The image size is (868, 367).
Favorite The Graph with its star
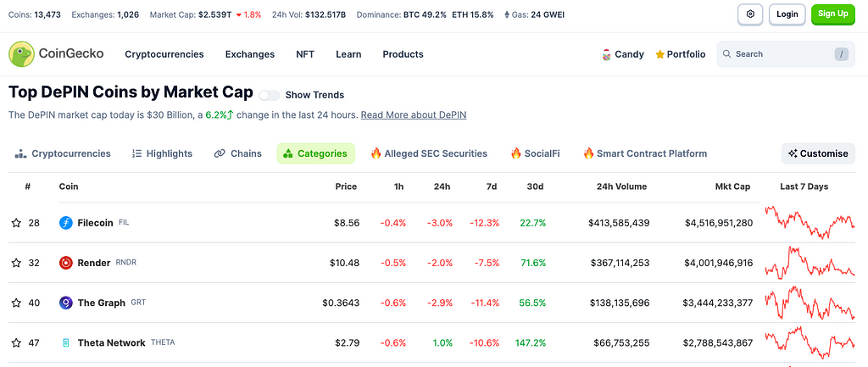[x=16, y=303]
